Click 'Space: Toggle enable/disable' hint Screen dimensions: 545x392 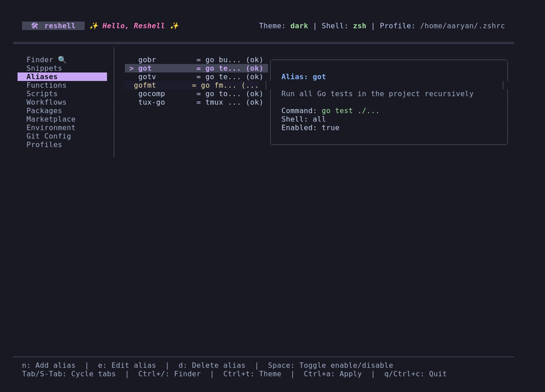[330, 365]
